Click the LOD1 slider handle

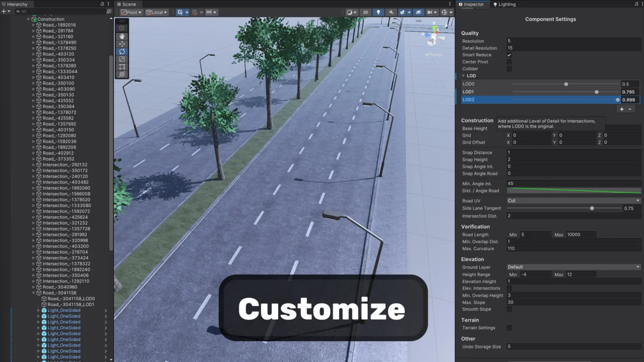597,92
